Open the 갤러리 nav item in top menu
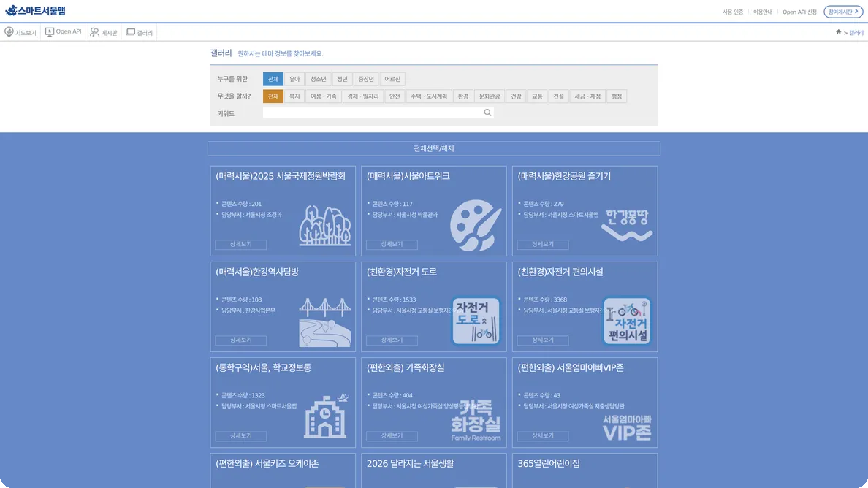Viewport: 868px width, 488px height. (x=140, y=32)
